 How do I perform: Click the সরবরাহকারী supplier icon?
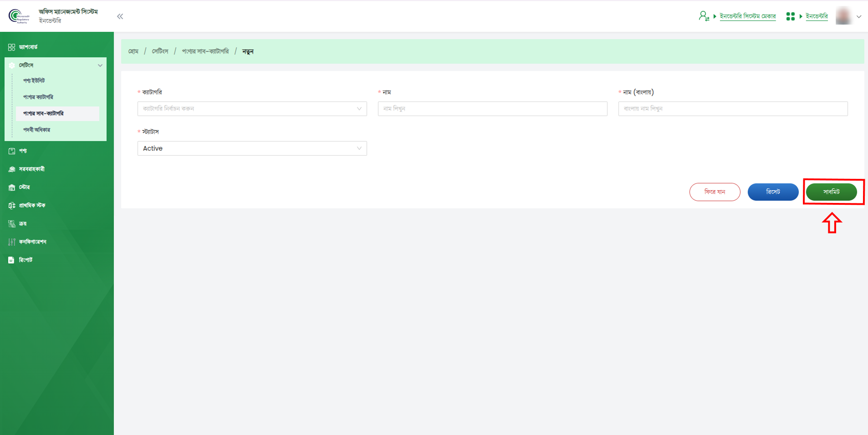click(12, 169)
